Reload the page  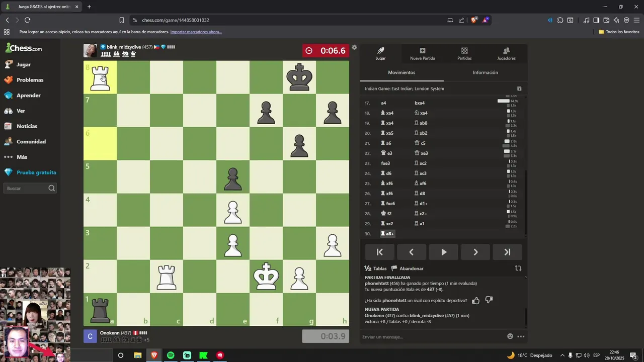pos(27,20)
